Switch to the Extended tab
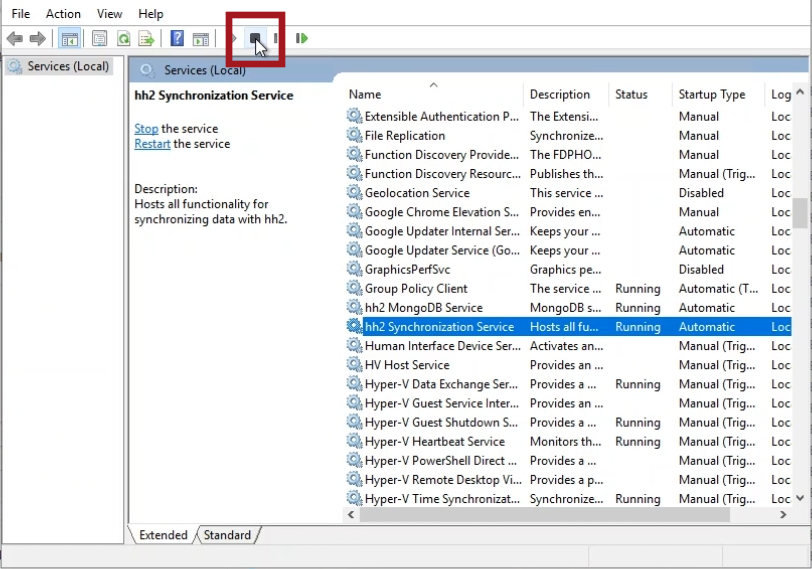This screenshot has width=812, height=569. 163,535
